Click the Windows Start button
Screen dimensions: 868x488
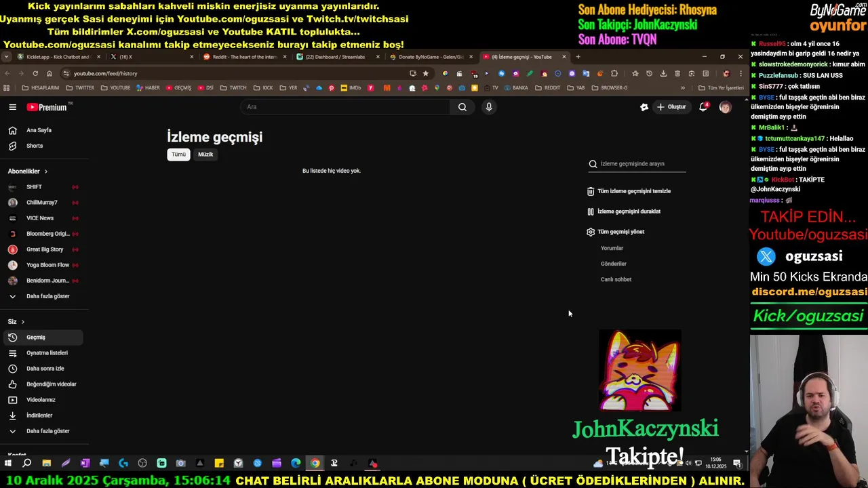pyautogui.click(x=8, y=464)
